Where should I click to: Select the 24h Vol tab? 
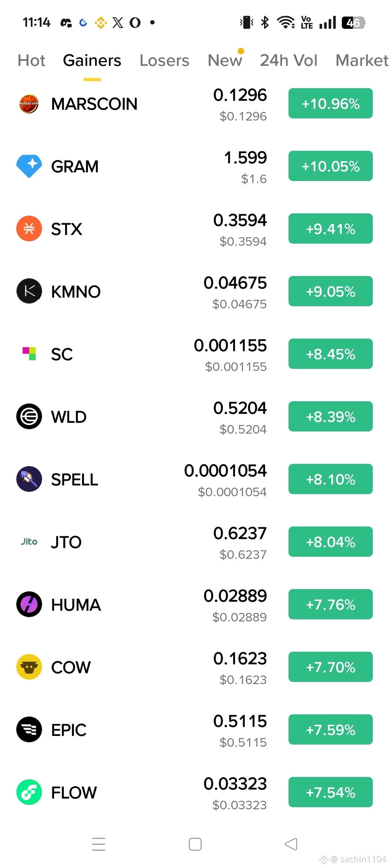point(289,60)
